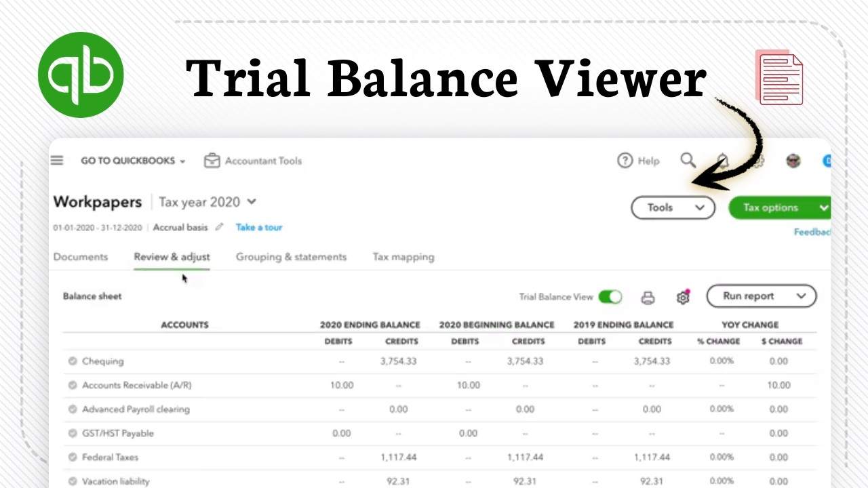
Task: Open the Tax year 2020 selector
Action: coord(208,202)
